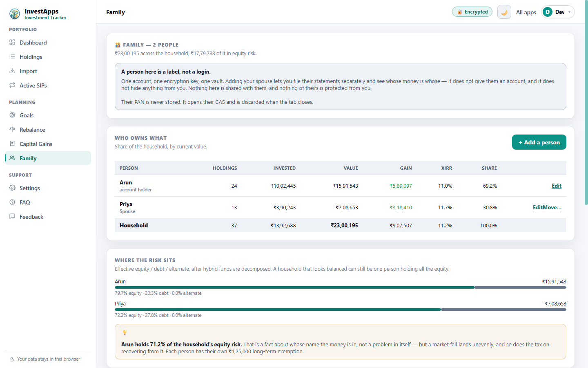Click Edit in Priya's row
588x368 pixels.
(x=538, y=207)
